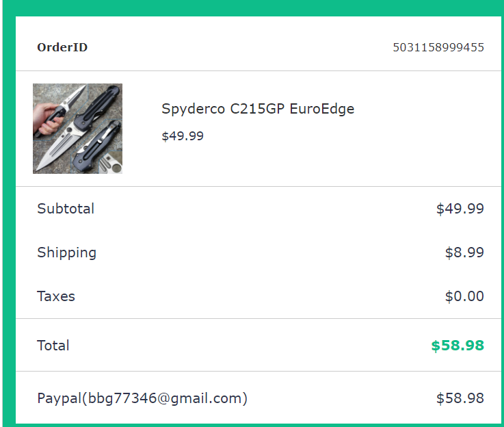The image size is (504, 427).
Task: Click the Paypal payment amount $58.98
Action: click(460, 398)
